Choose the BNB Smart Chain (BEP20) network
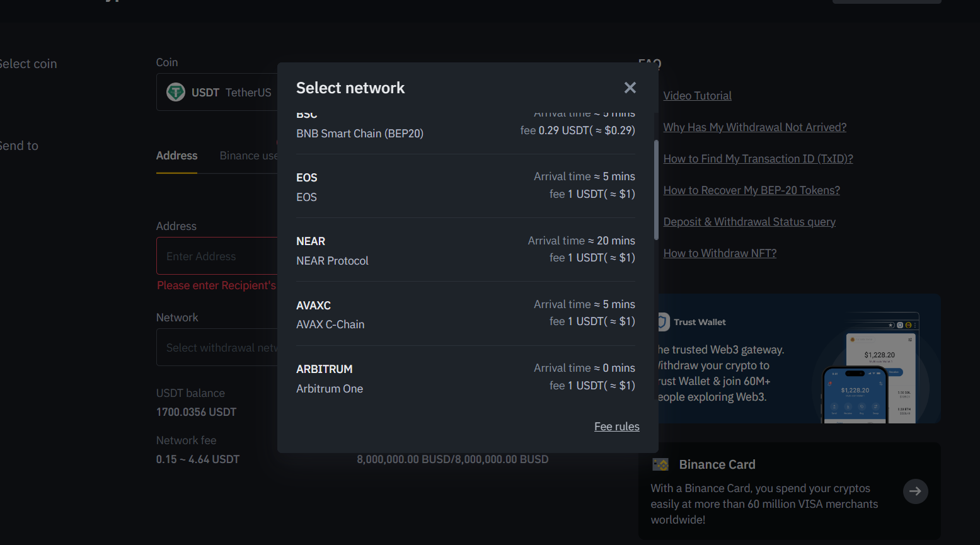The image size is (980, 545). pyautogui.click(x=465, y=130)
